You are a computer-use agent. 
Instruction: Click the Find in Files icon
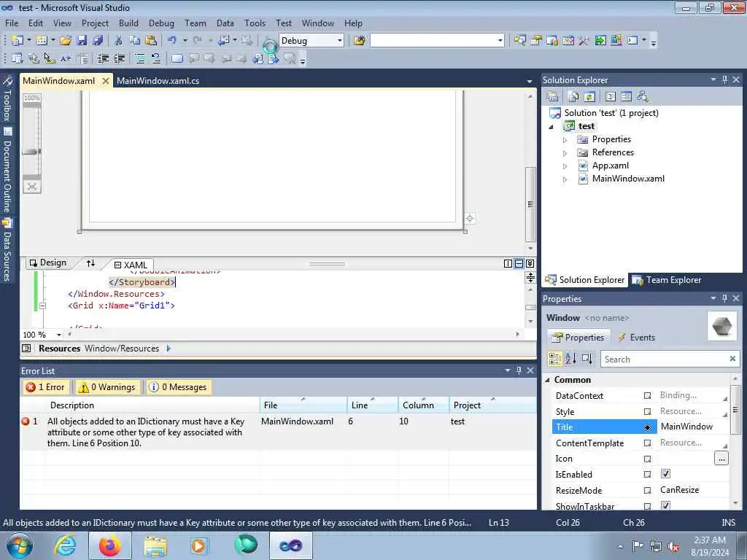[359, 41]
